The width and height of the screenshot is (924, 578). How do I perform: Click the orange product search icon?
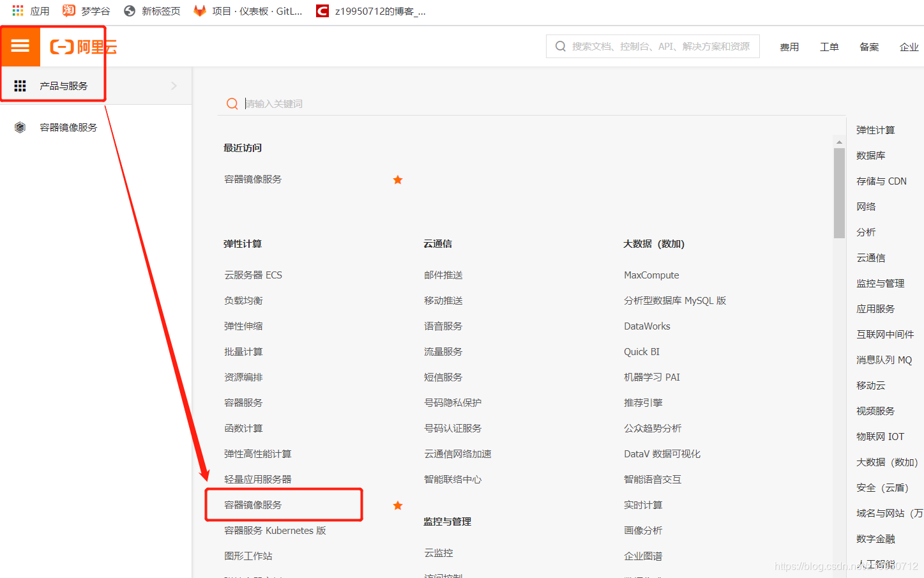232,103
